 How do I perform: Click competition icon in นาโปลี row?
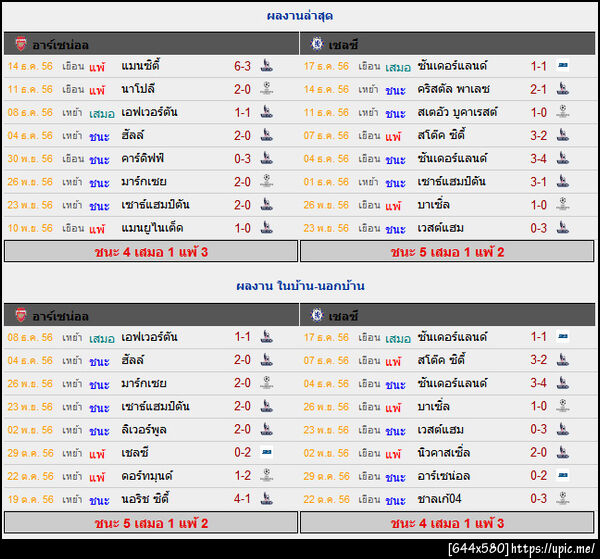266,89
